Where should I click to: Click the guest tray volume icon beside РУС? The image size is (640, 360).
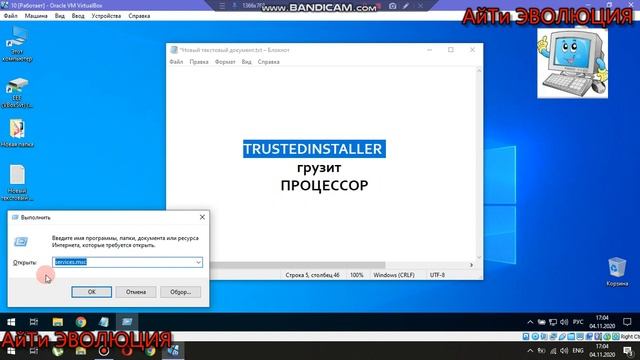pyautogui.click(x=564, y=322)
